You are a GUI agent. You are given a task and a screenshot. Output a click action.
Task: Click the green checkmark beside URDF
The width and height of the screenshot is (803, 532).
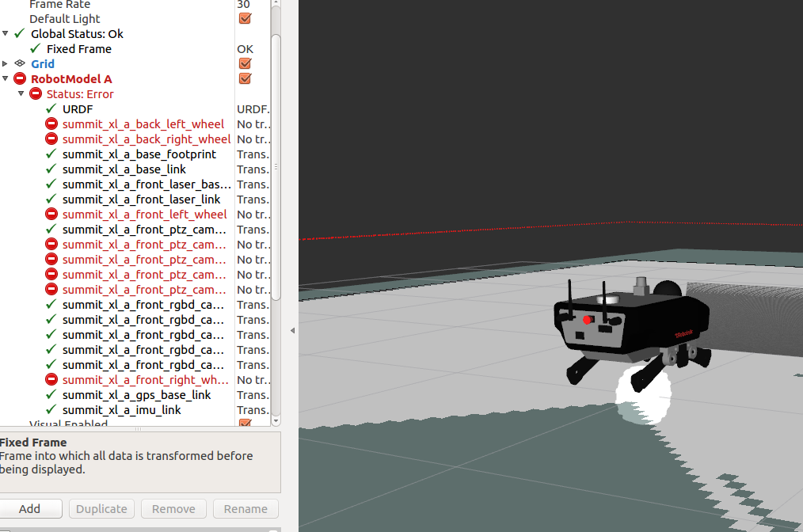pyautogui.click(x=51, y=108)
